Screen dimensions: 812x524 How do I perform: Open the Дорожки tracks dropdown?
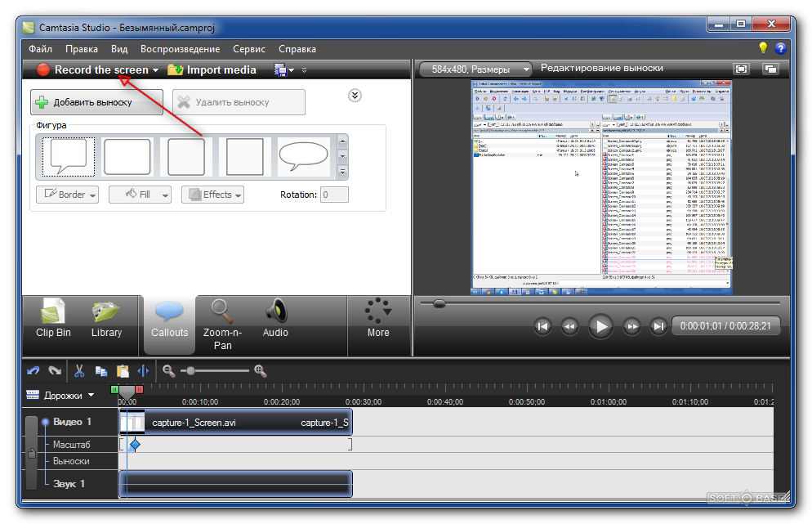click(x=61, y=395)
